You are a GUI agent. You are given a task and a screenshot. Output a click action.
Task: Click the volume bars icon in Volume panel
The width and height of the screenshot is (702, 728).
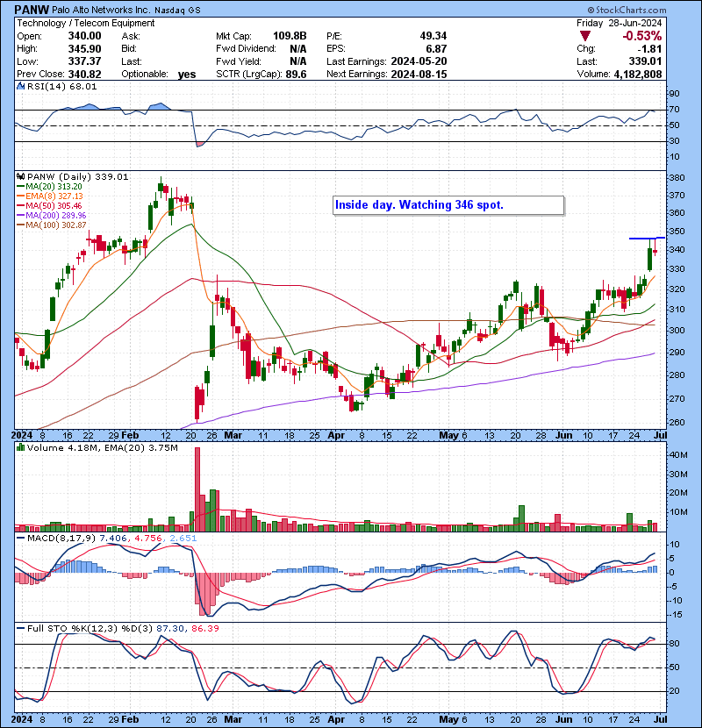[x=20, y=447]
